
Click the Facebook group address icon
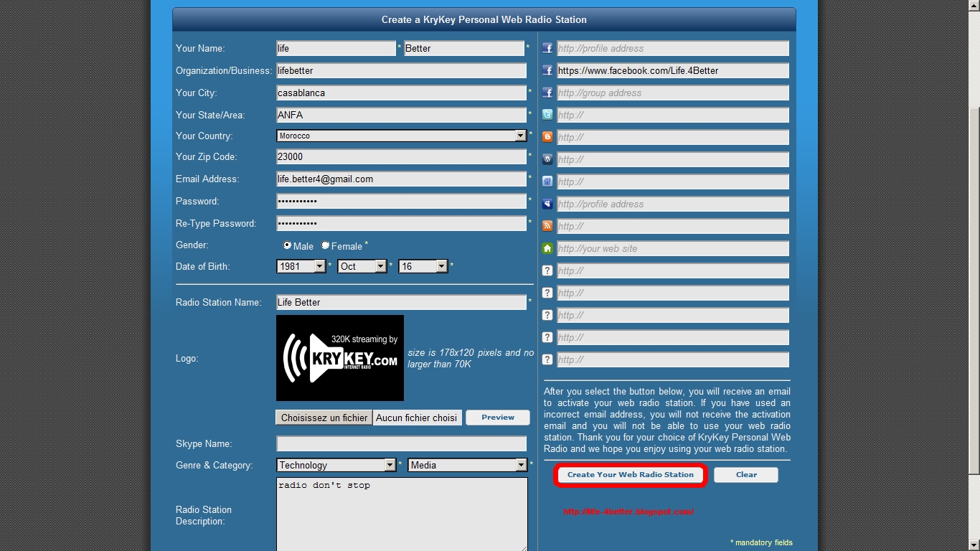[x=547, y=93]
